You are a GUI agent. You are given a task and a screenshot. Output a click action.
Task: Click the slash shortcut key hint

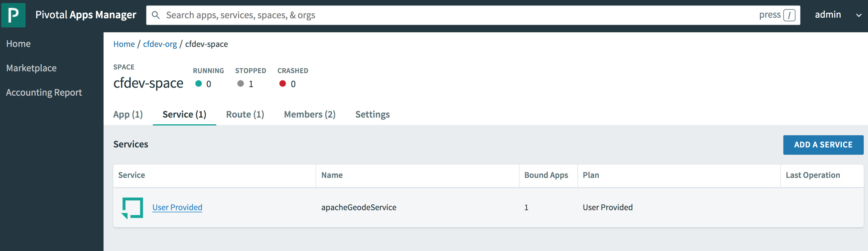click(789, 15)
